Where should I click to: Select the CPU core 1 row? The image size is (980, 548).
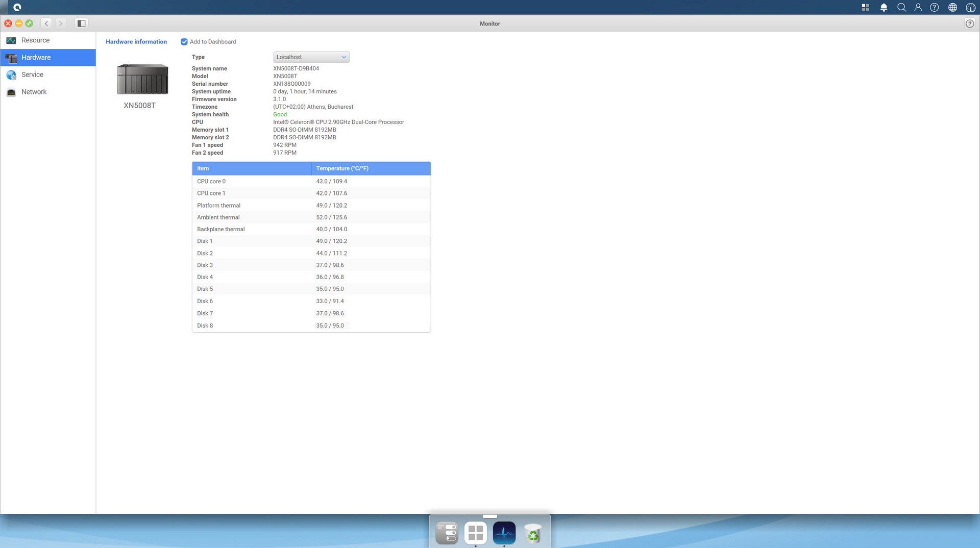tap(311, 193)
